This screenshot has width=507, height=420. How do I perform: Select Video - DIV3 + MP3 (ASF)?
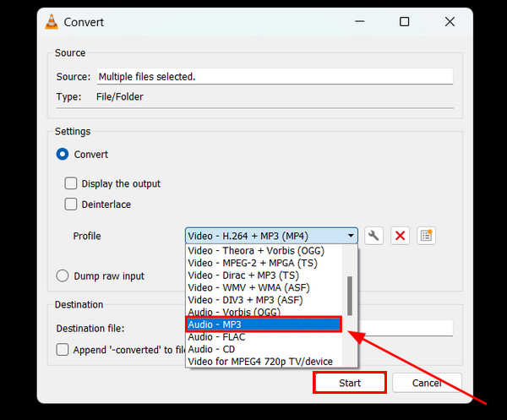[x=264, y=300]
